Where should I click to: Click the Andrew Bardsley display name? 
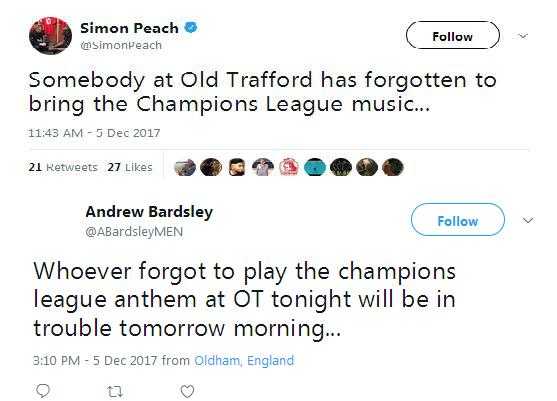click(x=149, y=212)
